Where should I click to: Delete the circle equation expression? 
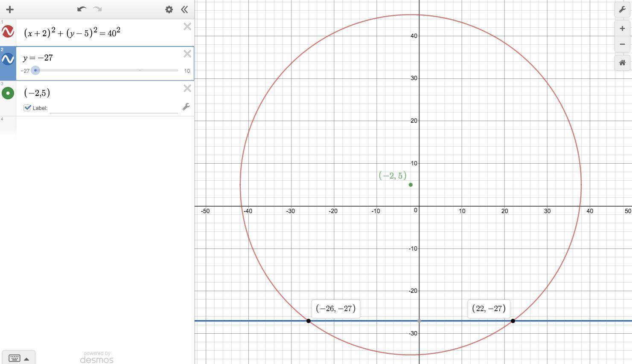(187, 27)
